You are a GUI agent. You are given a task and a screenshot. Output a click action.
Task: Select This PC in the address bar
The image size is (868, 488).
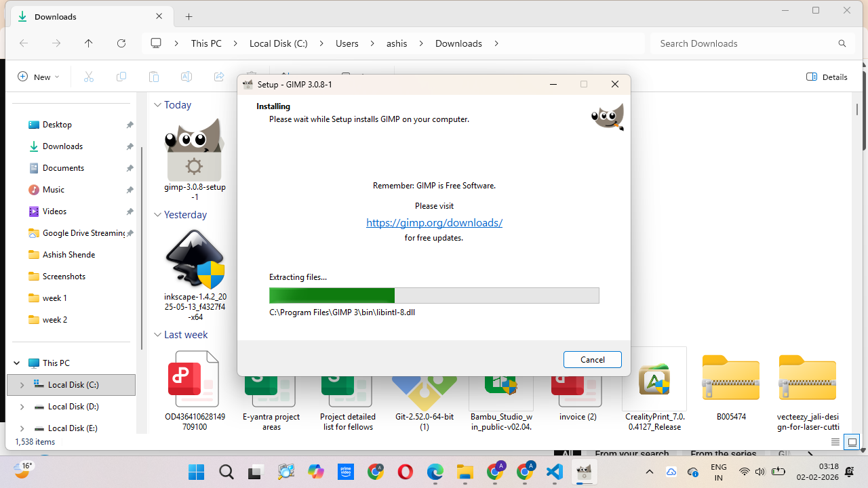pyautogui.click(x=206, y=43)
